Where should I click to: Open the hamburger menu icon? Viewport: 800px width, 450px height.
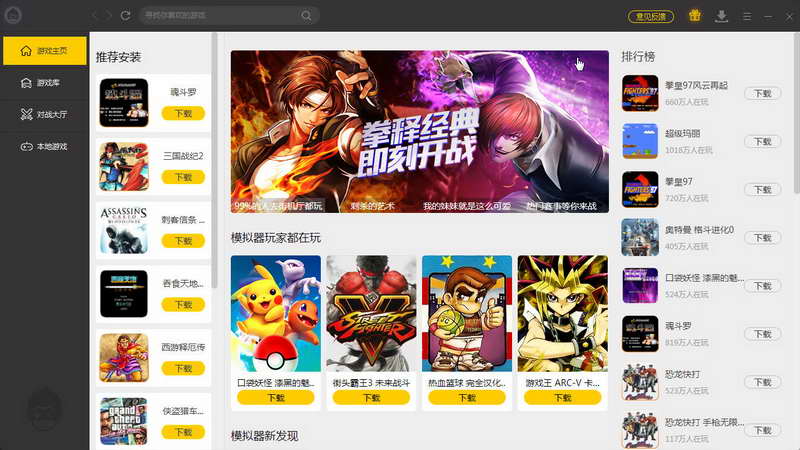(747, 16)
